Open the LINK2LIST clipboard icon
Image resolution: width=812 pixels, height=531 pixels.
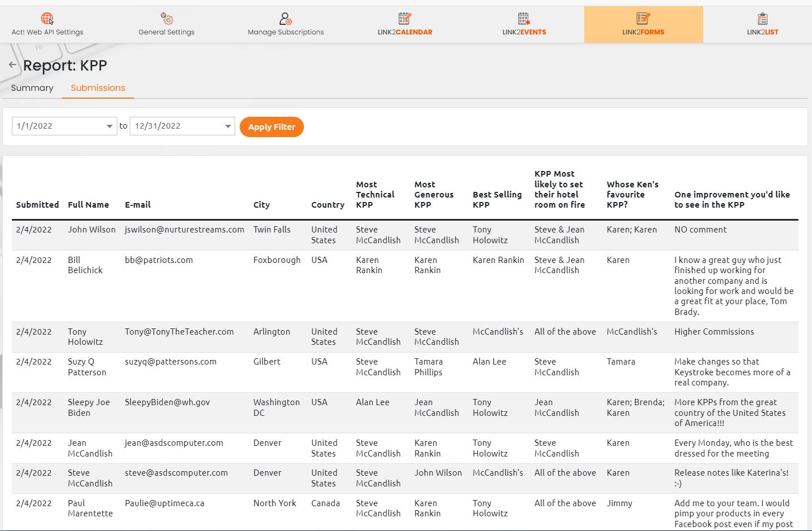point(762,19)
